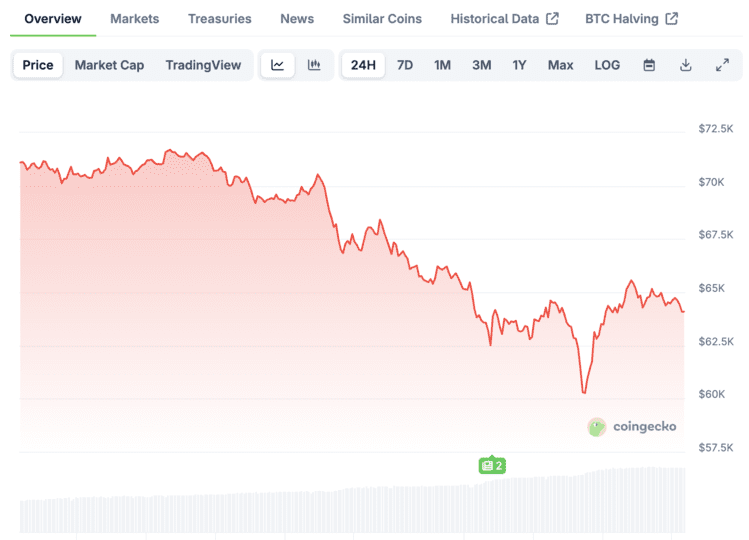The width and height of the screenshot is (749, 540).
Task: Switch to candlestick chart icon
Action: (314, 65)
